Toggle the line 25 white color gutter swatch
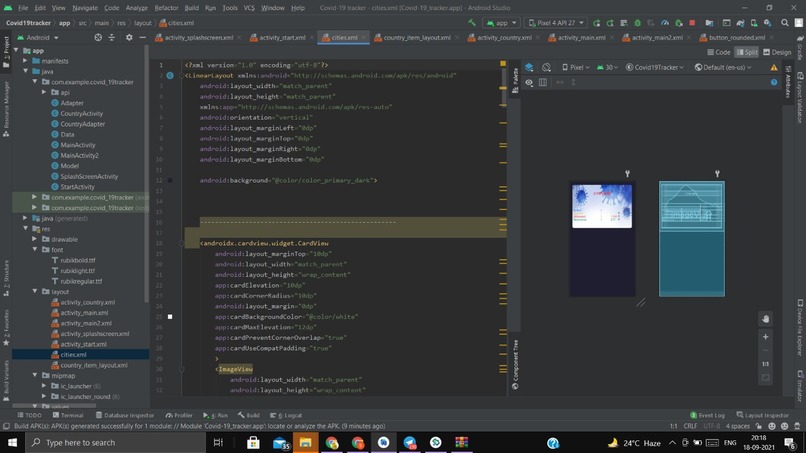This screenshot has width=806, height=453. (x=170, y=317)
